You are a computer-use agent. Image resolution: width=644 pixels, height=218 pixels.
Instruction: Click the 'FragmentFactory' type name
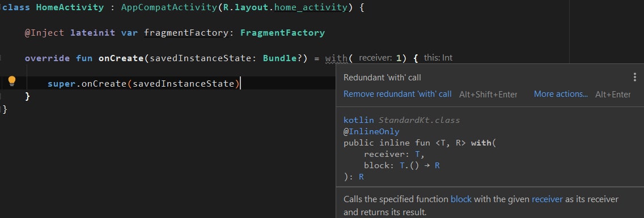tap(282, 33)
